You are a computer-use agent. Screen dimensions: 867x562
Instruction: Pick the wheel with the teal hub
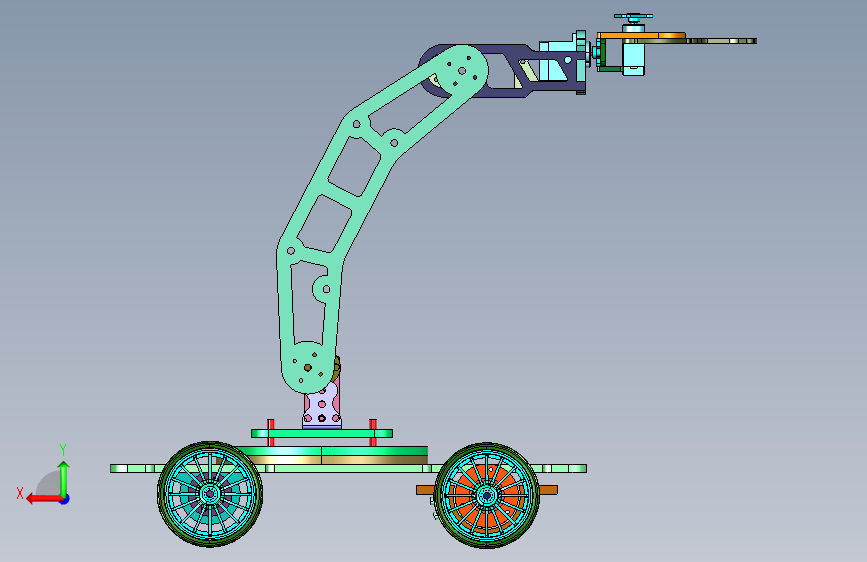[x=210, y=494]
